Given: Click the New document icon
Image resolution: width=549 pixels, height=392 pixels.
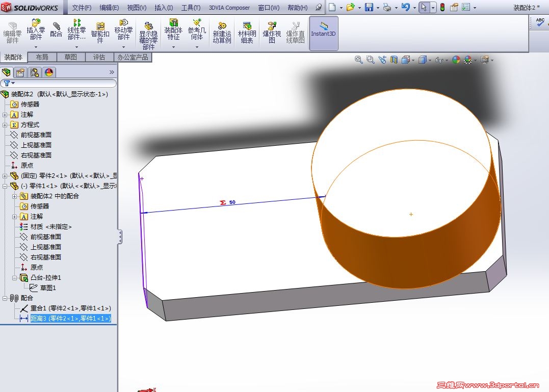Looking at the screenshot, I should 332,7.
